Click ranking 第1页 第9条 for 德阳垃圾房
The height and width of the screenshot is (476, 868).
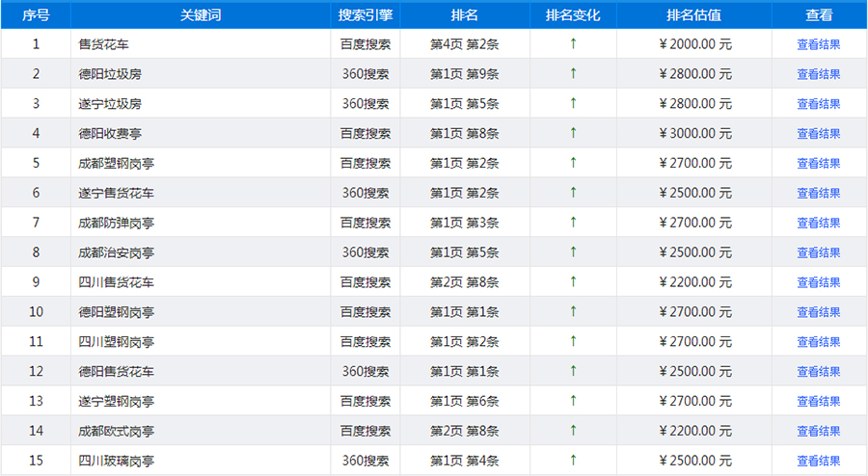[x=465, y=74]
